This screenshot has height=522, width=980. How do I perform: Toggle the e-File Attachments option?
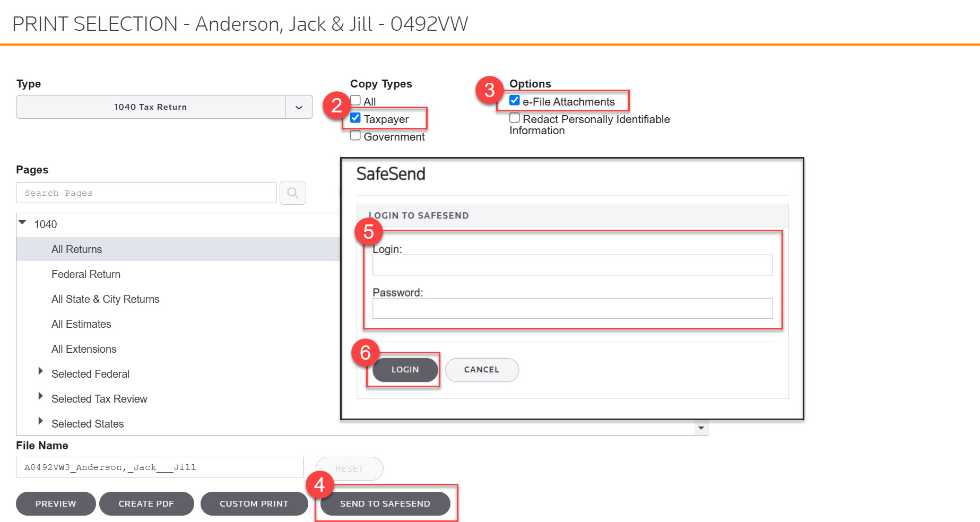[514, 101]
